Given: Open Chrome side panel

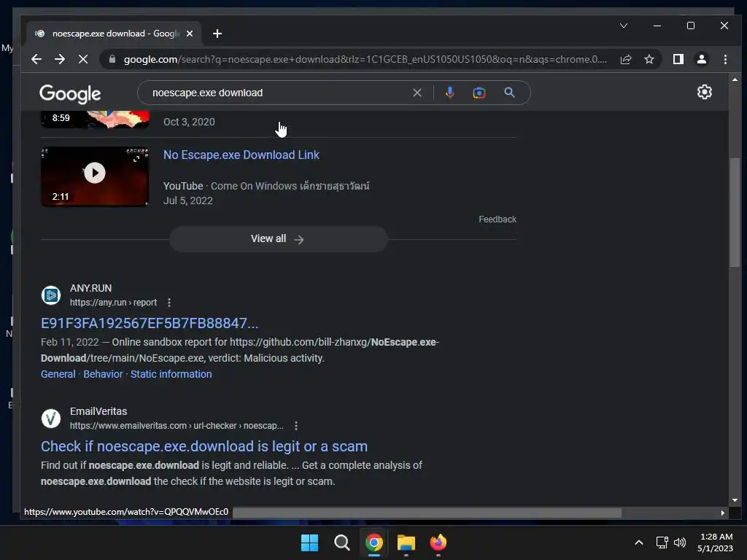Looking at the screenshot, I should [x=678, y=59].
